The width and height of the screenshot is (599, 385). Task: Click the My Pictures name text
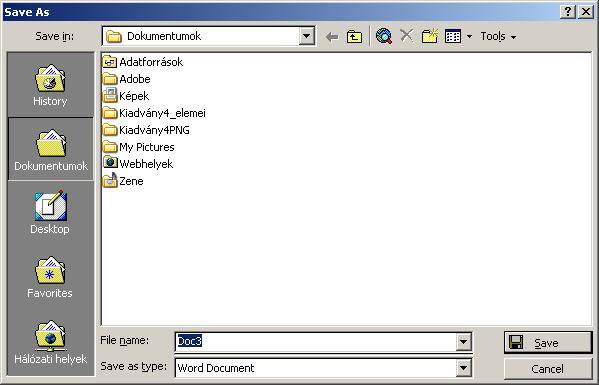tap(147, 147)
